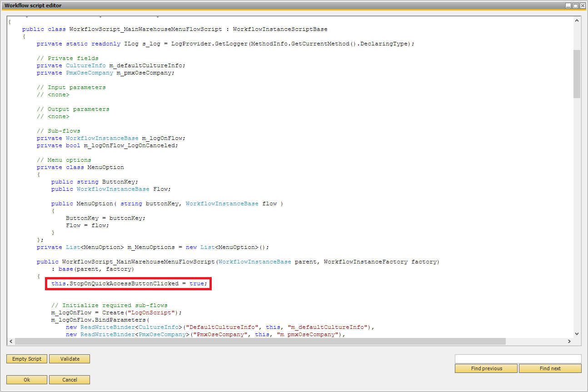
Task: Click the search text field above Find buttons
Action: click(x=518, y=358)
